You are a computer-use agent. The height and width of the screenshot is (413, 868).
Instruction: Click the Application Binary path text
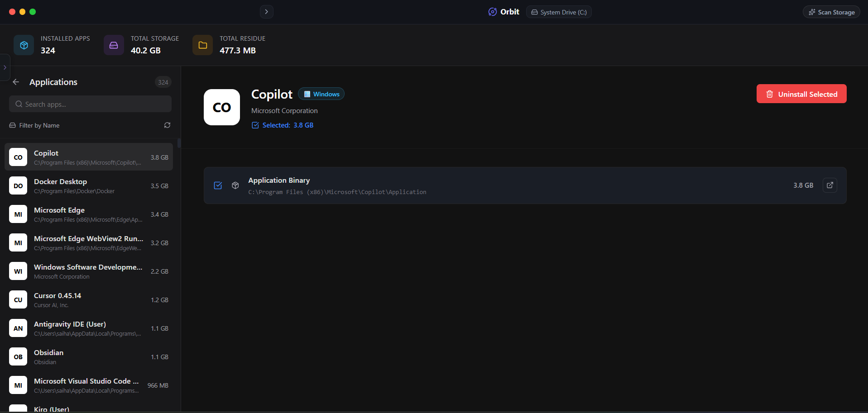pos(337,192)
